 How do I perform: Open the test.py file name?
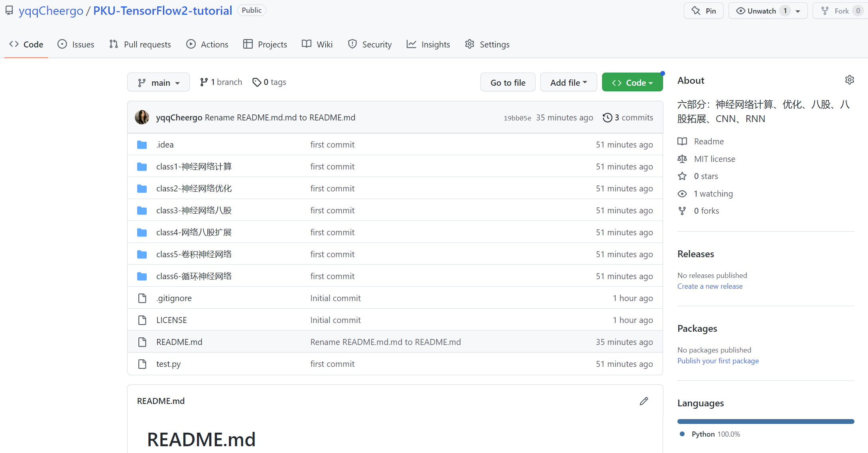click(168, 364)
